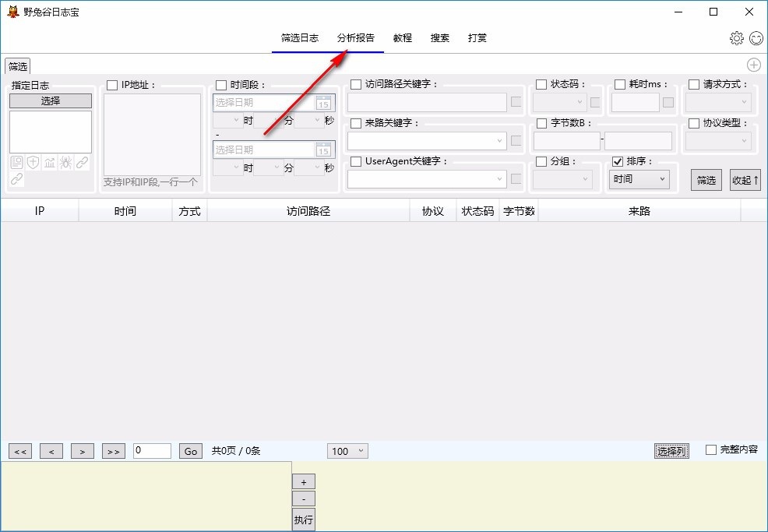The height and width of the screenshot is (532, 768).
Task: Click the report document icon under the log list
Action: tap(16, 162)
